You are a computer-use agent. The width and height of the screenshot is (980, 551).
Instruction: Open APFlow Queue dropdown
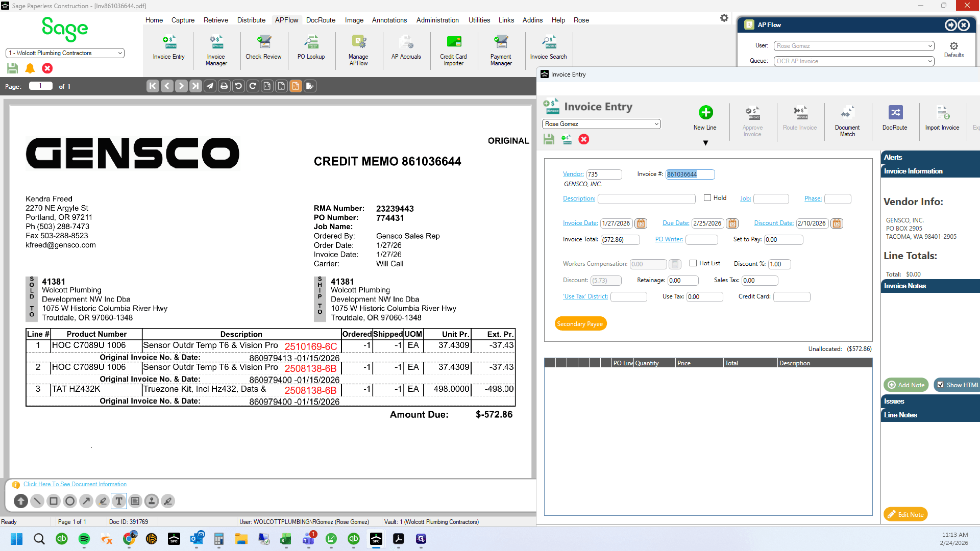pos(854,61)
